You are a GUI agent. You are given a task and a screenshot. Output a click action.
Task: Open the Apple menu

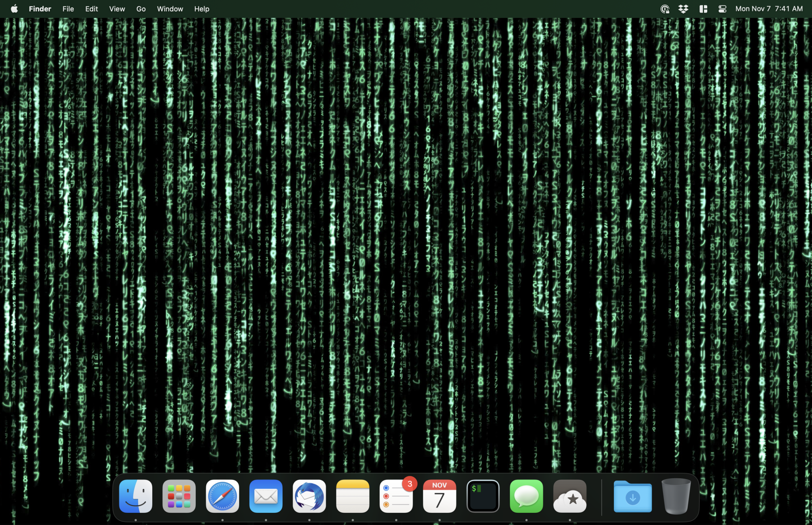click(14, 9)
